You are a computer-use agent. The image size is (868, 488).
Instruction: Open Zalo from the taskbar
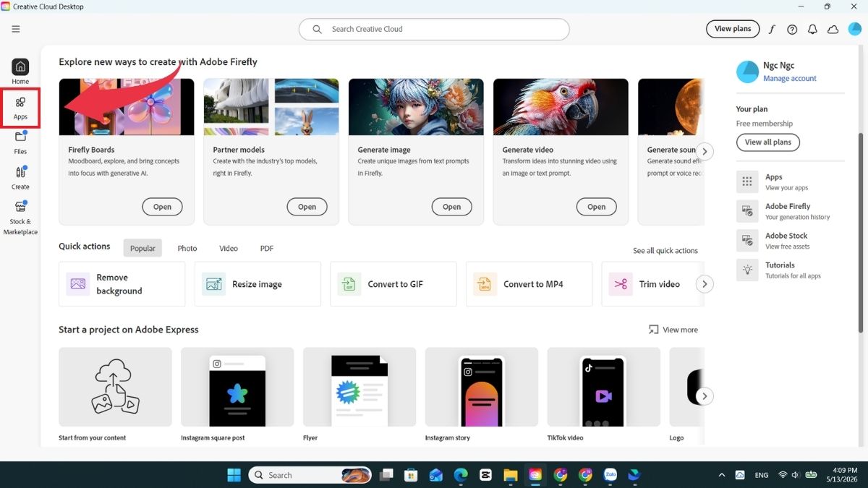(610, 475)
